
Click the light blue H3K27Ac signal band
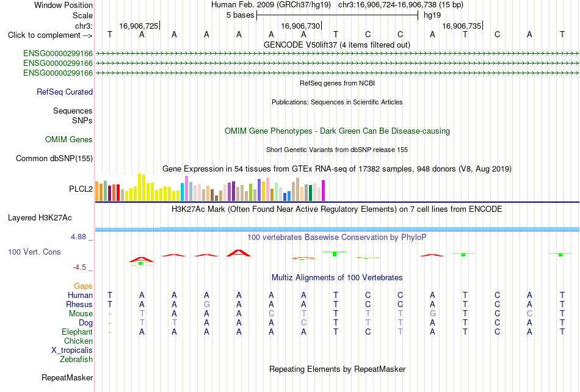click(337, 230)
